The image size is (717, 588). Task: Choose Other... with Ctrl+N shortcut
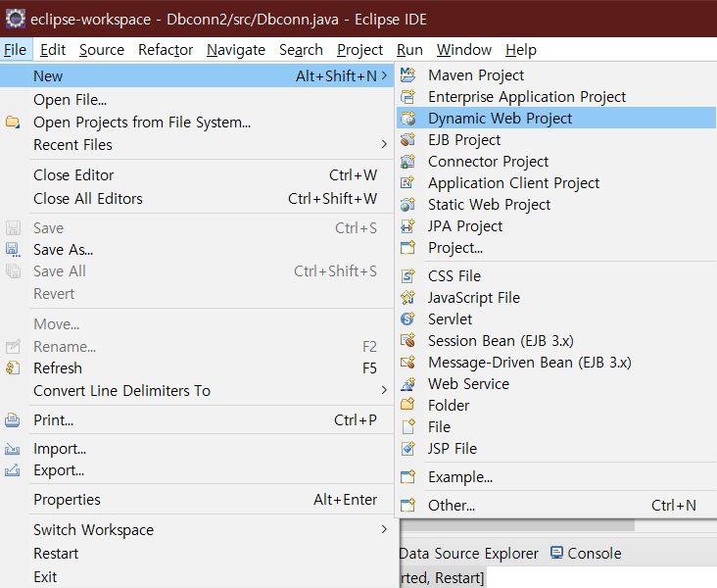pos(556,505)
